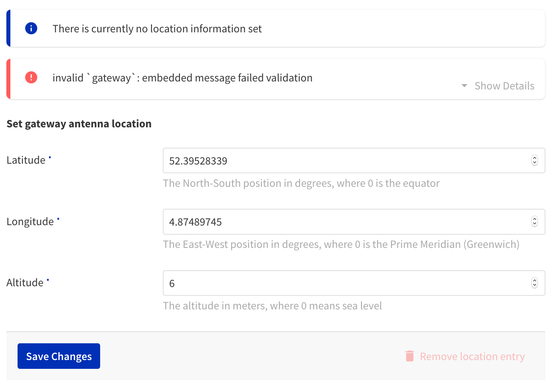Click the Set gateway antenna location heading

tap(79, 123)
